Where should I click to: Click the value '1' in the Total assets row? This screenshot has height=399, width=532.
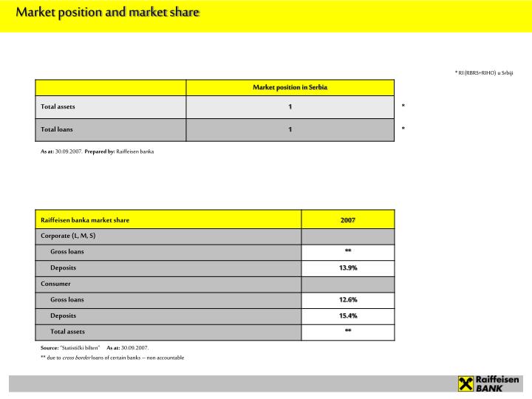[x=290, y=106]
